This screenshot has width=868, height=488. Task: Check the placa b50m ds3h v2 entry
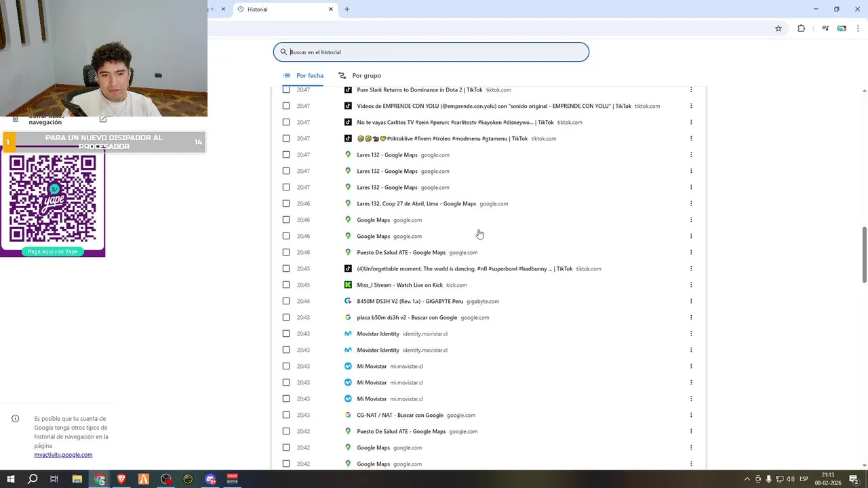[286, 317]
